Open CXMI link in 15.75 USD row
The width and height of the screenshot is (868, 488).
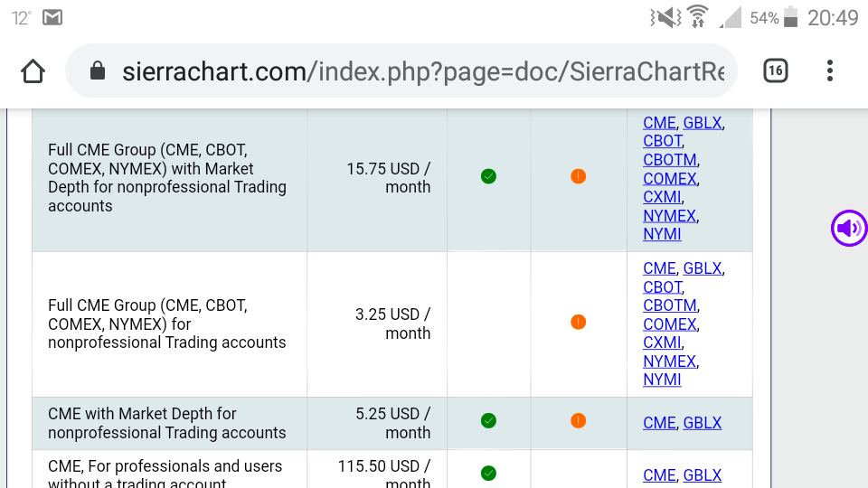pyautogui.click(x=662, y=197)
